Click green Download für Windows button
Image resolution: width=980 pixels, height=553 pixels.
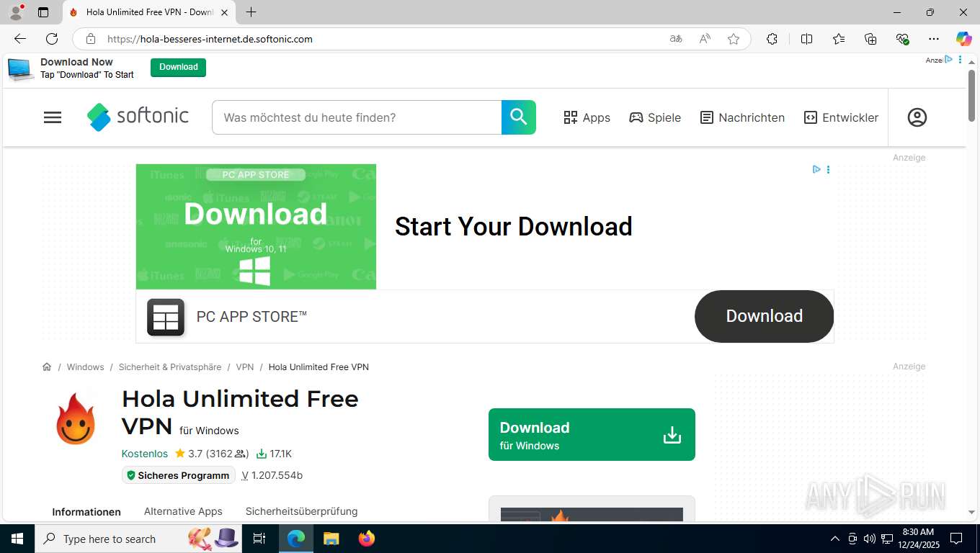coord(592,435)
